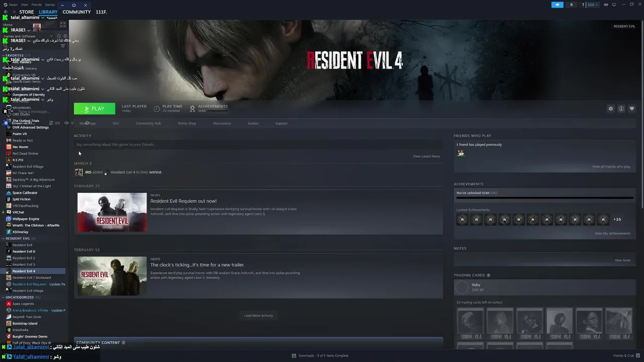Open the Community Hub tab
The height and width of the screenshot is (362, 644).
(148, 123)
